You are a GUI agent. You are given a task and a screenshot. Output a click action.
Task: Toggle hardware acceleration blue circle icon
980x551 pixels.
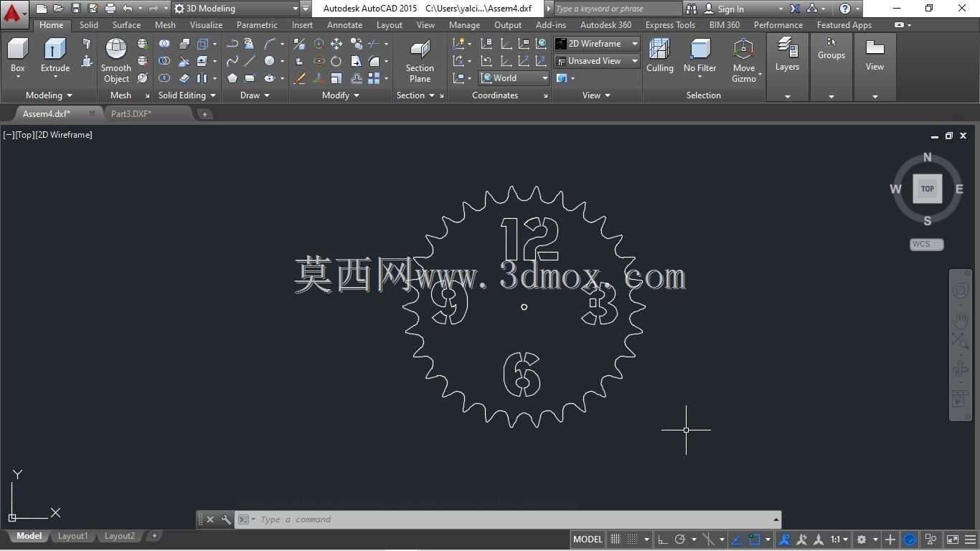(910, 540)
